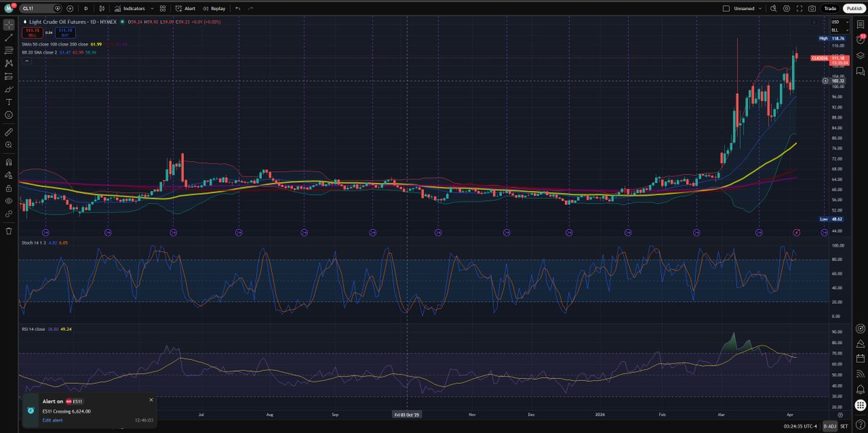Open the layout setup square icon

click(x=726, y=9)
